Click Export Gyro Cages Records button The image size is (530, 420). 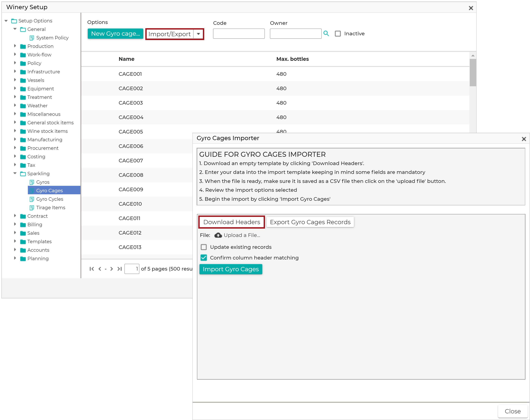310,222
